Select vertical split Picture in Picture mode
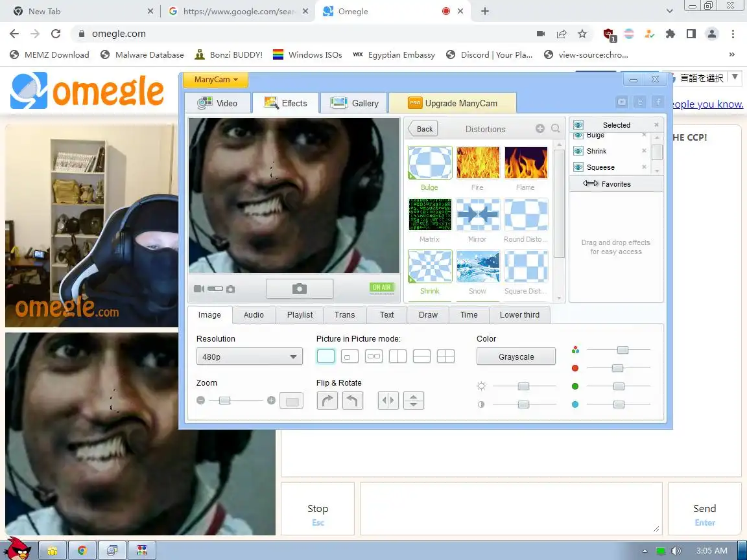747x560 pixels. (x=397, y=356)
